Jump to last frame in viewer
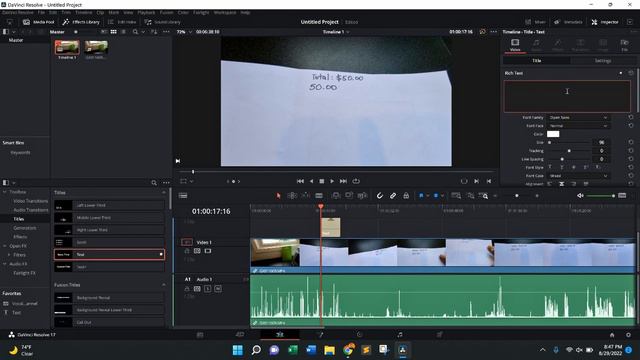The image size is (640, 360). pos(343,181)
